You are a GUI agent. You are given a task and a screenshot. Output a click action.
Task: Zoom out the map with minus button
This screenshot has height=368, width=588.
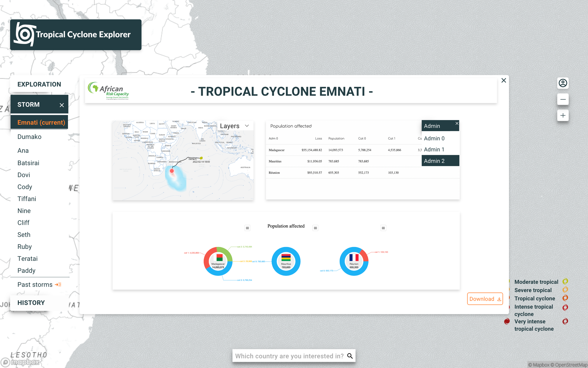click(563, 99)
